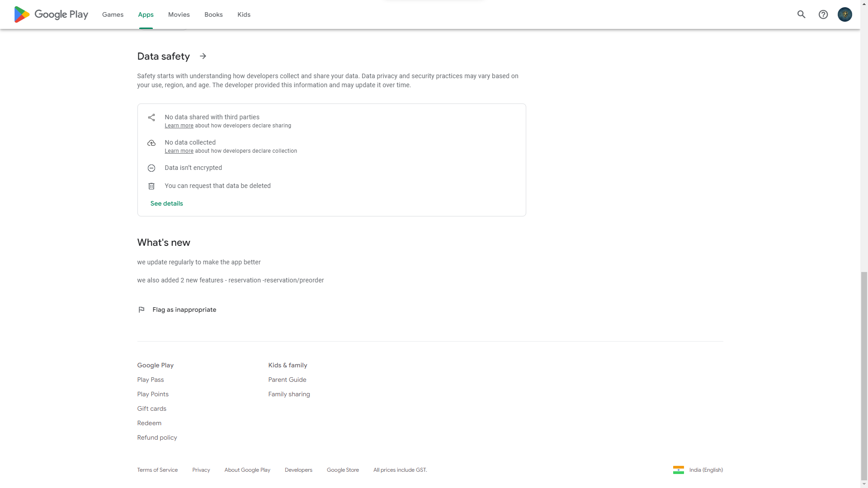Open India (English) region selector
The height and width of the screenshot is (488, 868).
click(706, 470)
